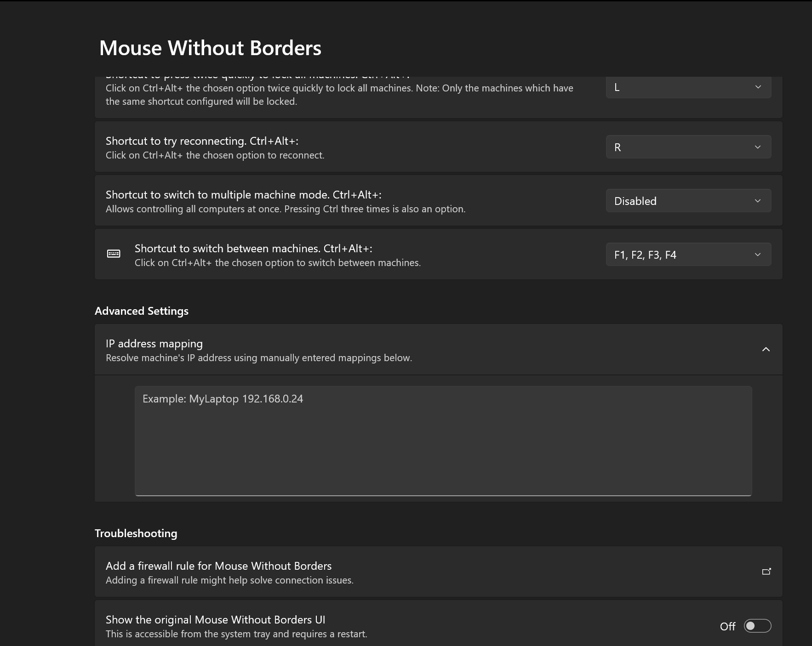Click 'Allows controlling all computers at once' description

(286, 209)
